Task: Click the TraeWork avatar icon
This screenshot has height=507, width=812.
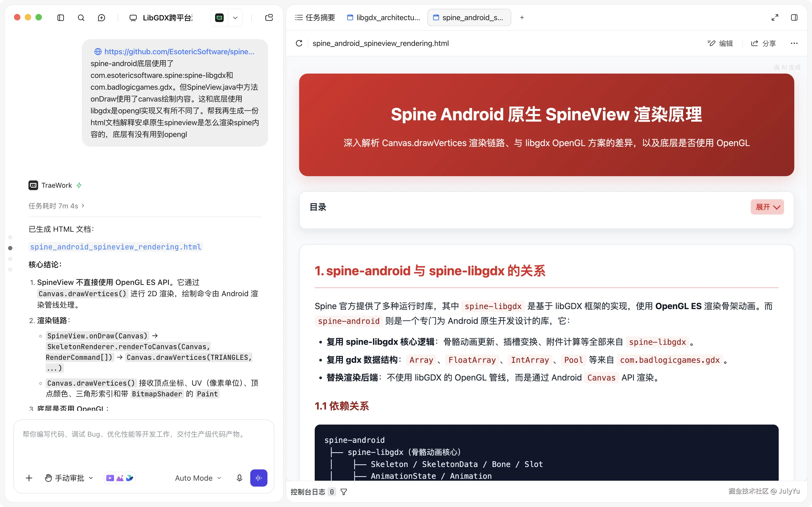Action: pyautogui.click(x=33, y=185)
